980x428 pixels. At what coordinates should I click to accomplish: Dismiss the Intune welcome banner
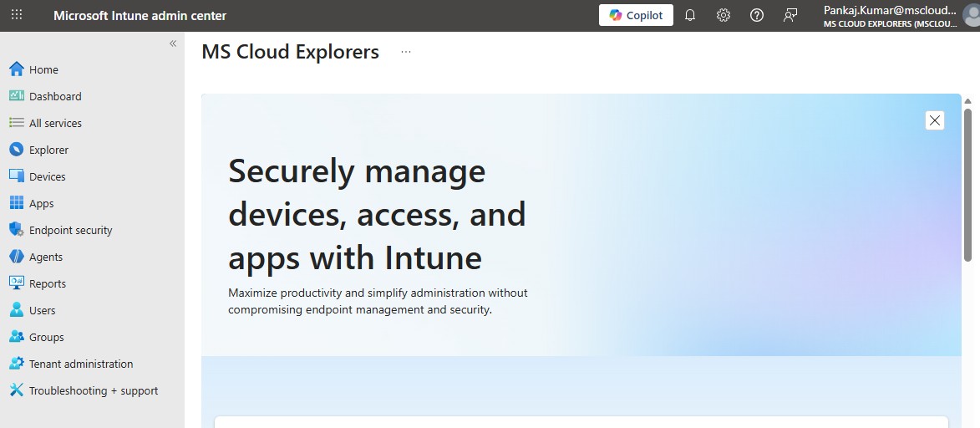934,120
